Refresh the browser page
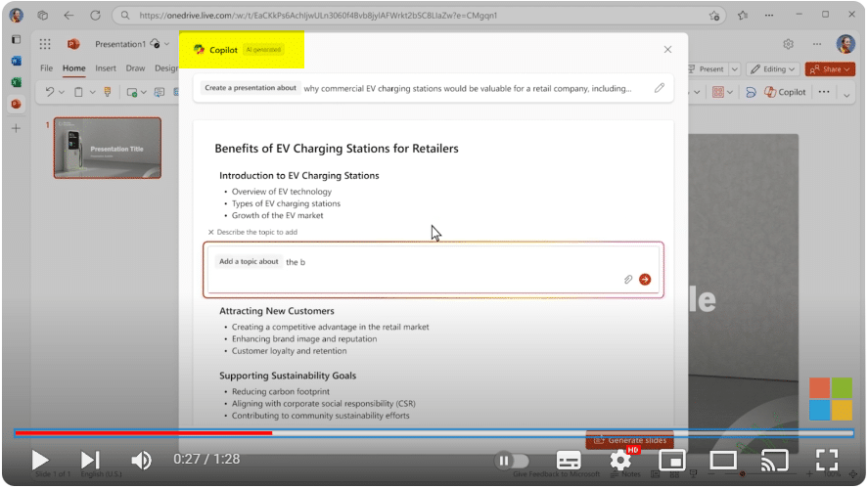 coord(95,15)
